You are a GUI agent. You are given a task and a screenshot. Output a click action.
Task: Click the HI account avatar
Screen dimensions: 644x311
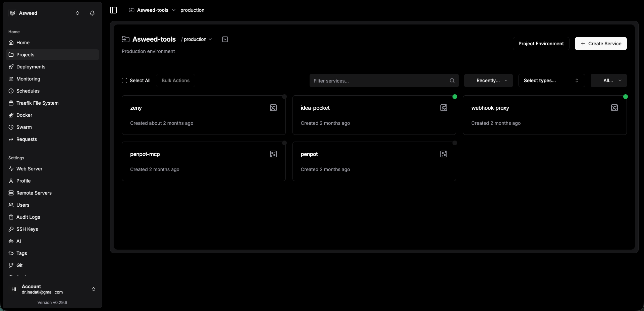coord(14,289)
